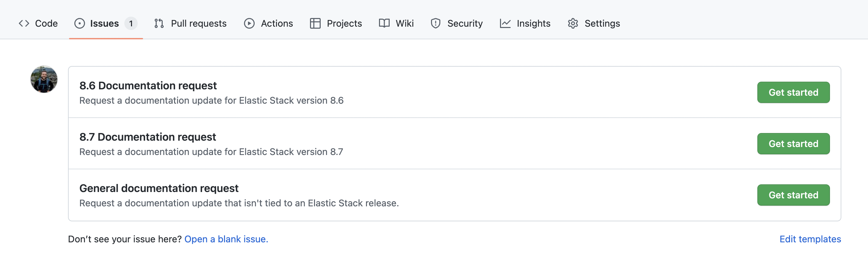The image size is (868, 266).
Task: Click the General documentation request title
Action: [x=159, y=188]
